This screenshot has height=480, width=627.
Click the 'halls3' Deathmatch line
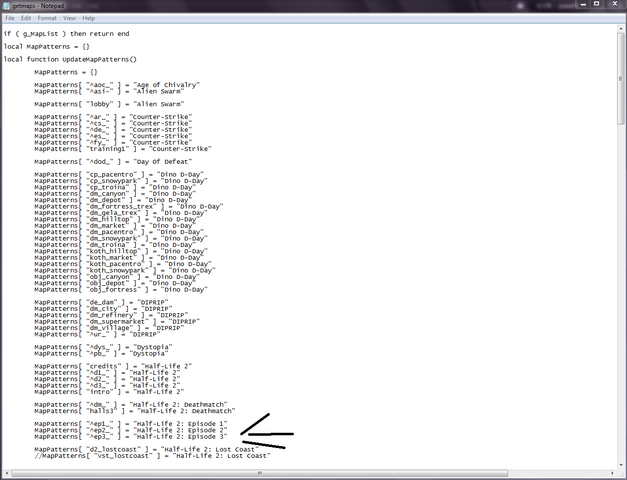pos(135,411)
